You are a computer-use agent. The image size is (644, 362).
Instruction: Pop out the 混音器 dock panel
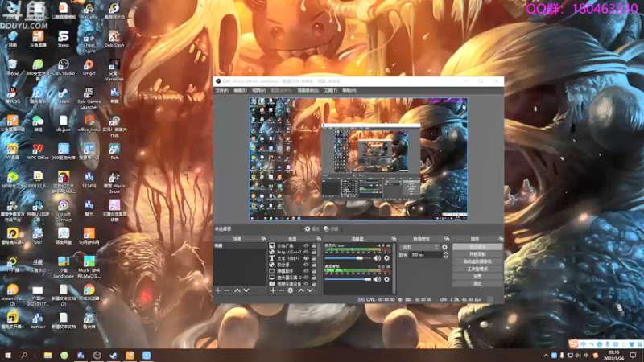coord(394,238)
